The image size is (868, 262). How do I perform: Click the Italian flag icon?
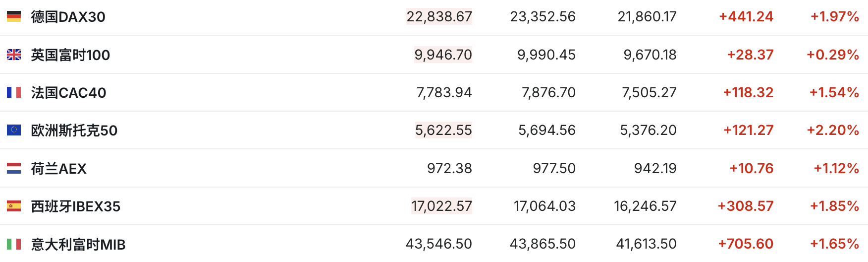14,244
